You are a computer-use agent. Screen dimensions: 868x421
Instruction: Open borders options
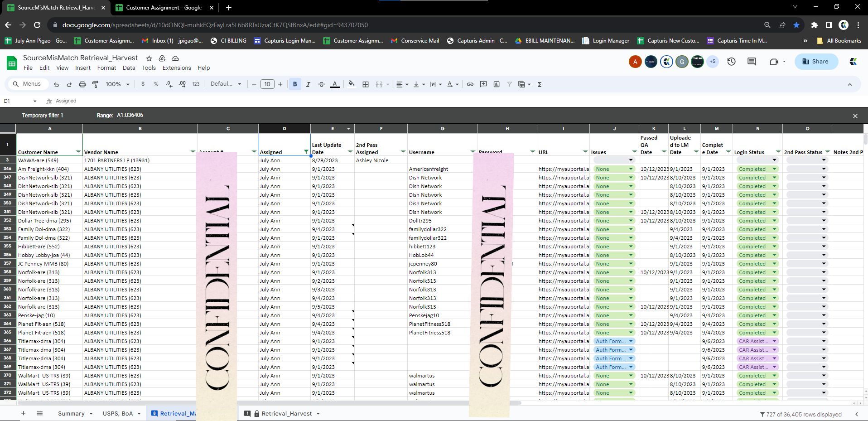pos(366,84)
